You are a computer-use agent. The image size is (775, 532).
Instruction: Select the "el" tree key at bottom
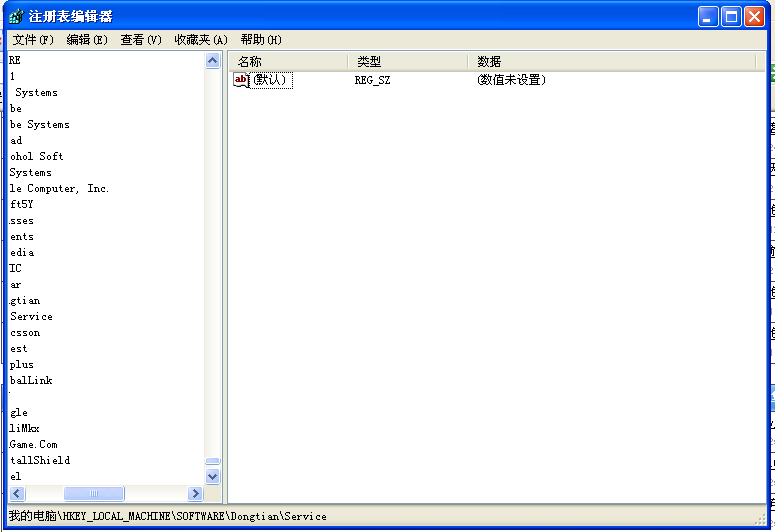coord(15,477)
